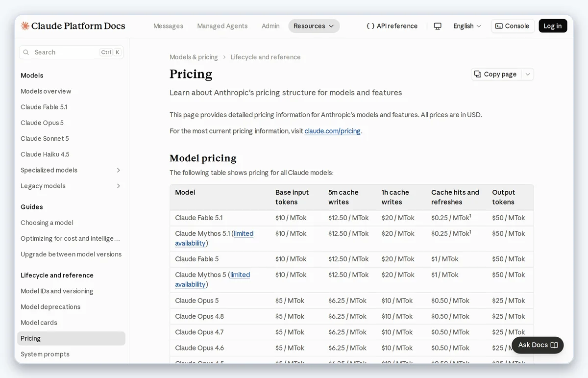Click the Console button

513,26
